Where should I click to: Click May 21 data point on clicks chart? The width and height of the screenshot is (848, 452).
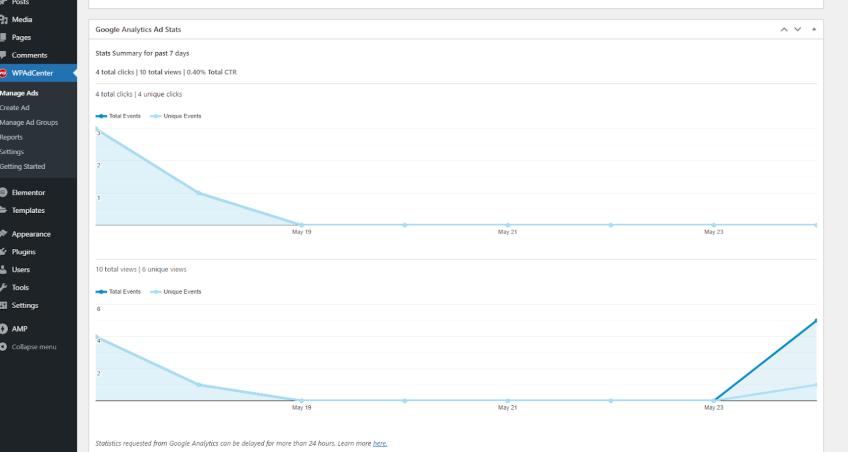tap(507, 225)
